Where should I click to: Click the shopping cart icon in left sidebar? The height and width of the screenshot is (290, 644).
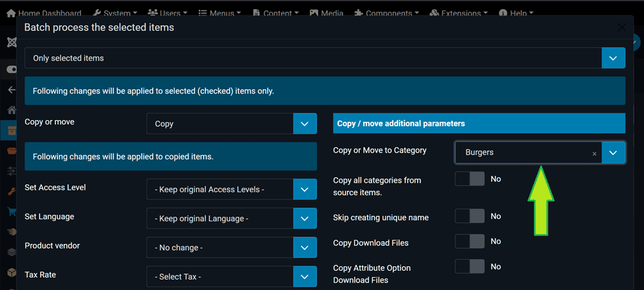click(11, 211)
